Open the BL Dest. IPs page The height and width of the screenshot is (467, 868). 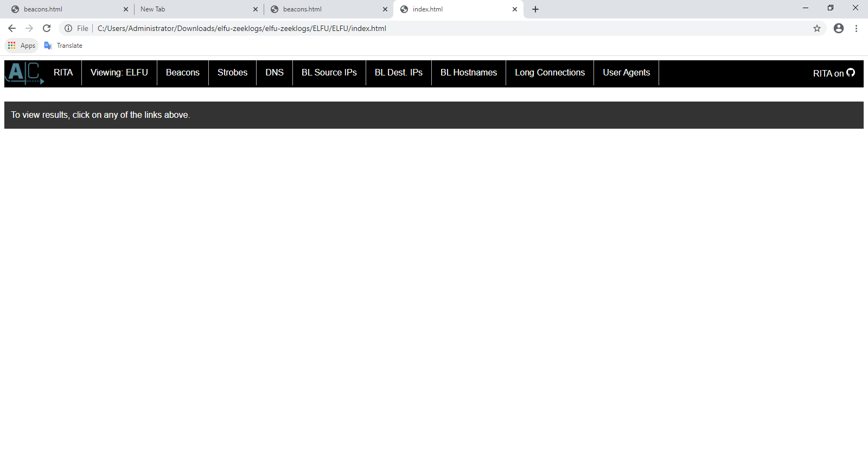tap(399, 73)
